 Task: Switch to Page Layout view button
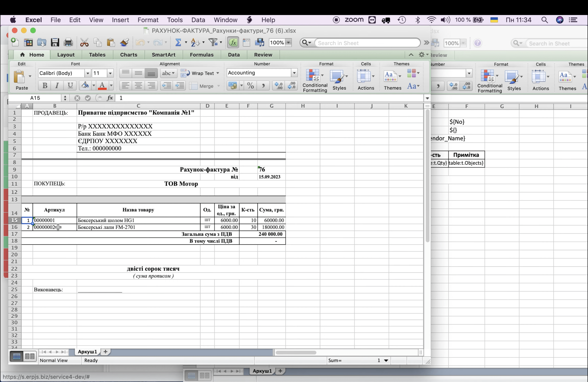click(x=30, y=356)
